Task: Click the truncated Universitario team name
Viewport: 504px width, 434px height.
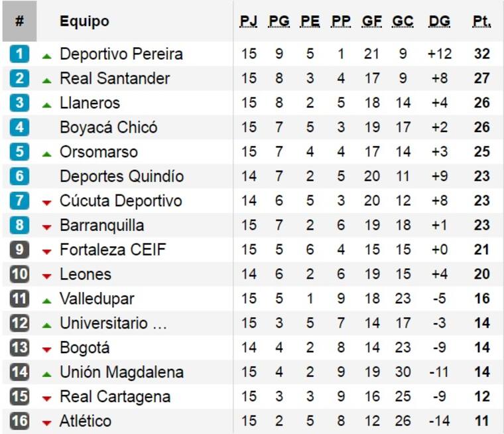Action: point(113,324)
